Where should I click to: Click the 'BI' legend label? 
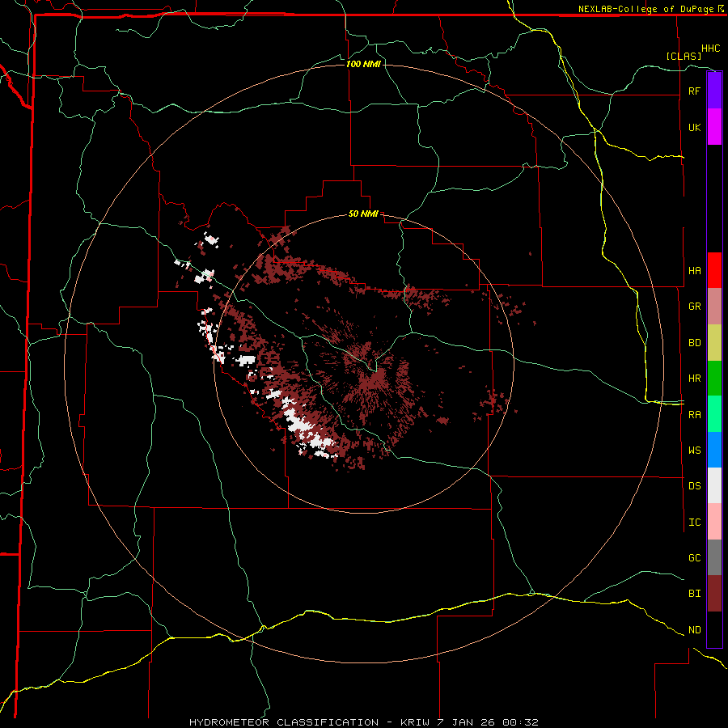click(694, 594)
